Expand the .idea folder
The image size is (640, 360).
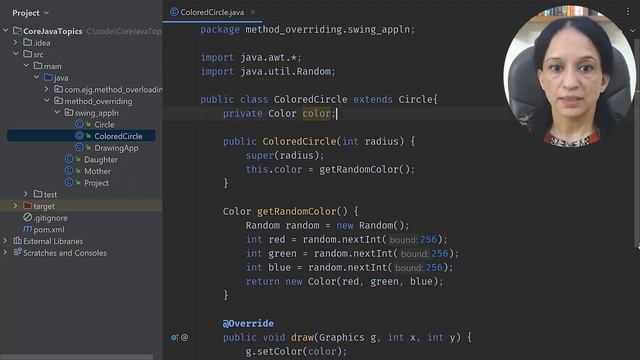16,42
